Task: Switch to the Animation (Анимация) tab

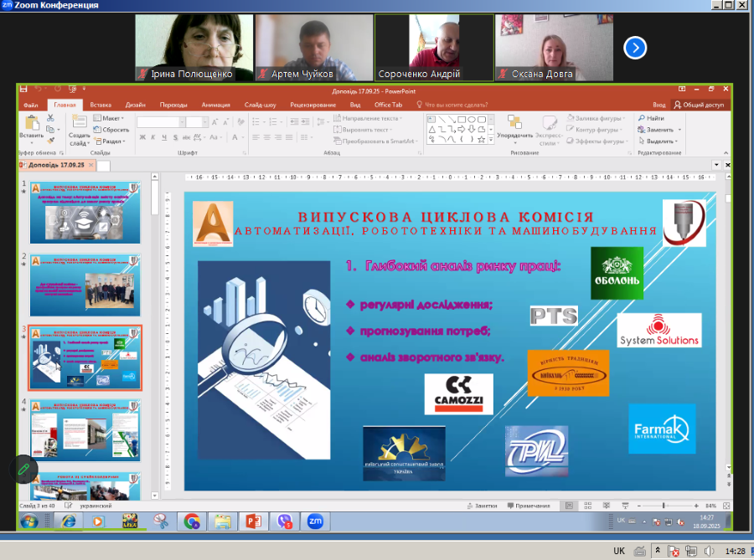Action: click(x=215, y=105)
